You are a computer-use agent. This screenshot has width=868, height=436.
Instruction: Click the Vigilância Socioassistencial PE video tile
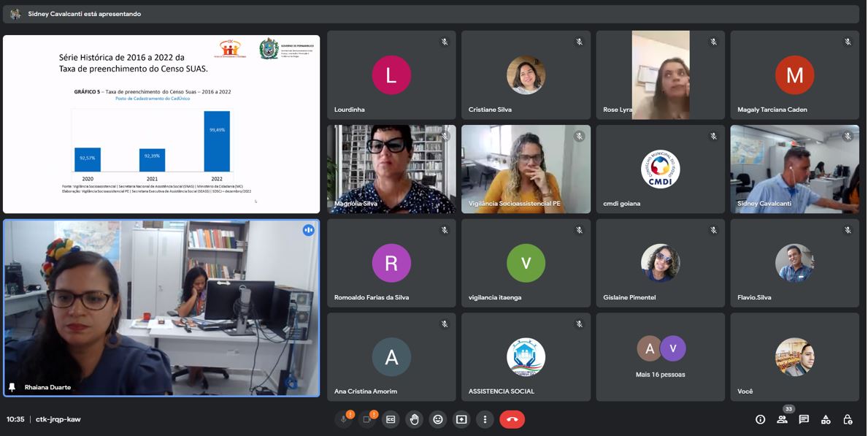click(526, 169)
